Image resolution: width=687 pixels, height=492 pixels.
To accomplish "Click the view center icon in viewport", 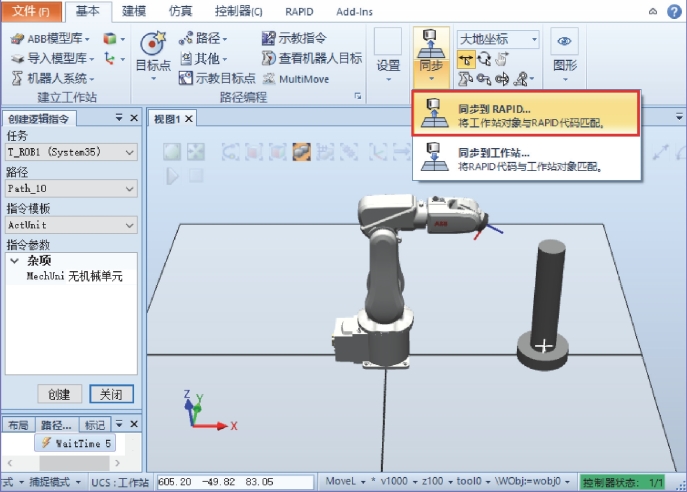I will point(195,152).
